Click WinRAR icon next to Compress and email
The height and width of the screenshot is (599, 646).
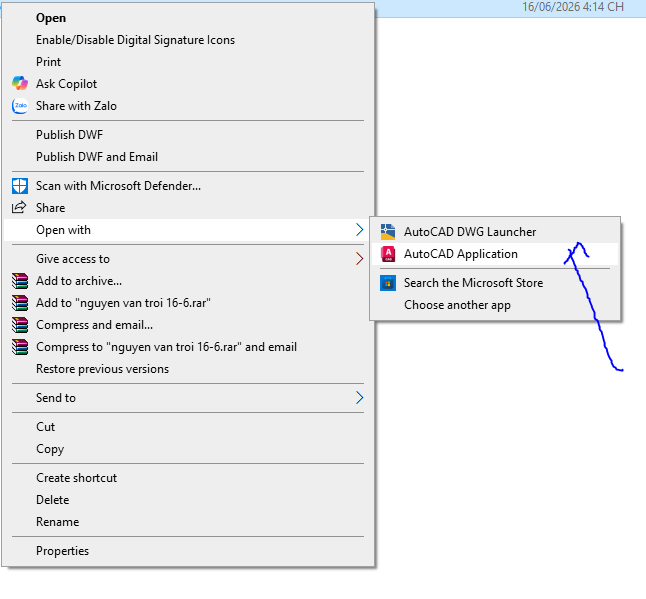(x=20, y=325)
